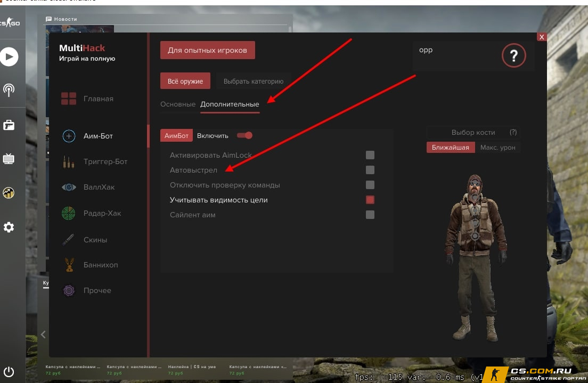Click the Учитывать видимость цели label
This screenshot has width=588, height=383.
(x=218, y=200)
